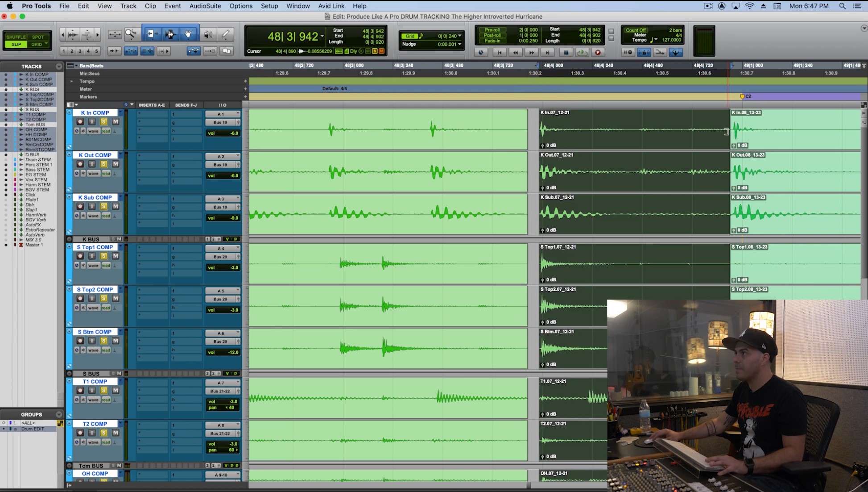Open track view selector 'wave' on K In COMP

(93, 131)
